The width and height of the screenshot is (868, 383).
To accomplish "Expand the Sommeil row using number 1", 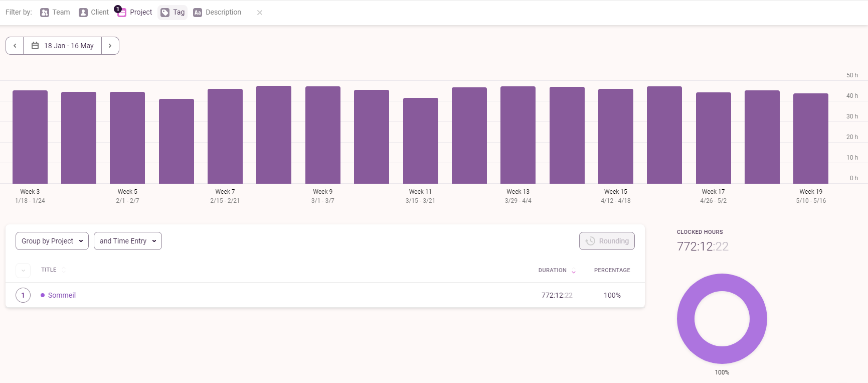I will point(23,295).
